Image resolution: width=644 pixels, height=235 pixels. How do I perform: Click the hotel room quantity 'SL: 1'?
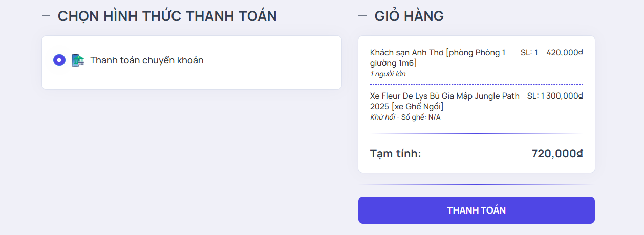529,52
